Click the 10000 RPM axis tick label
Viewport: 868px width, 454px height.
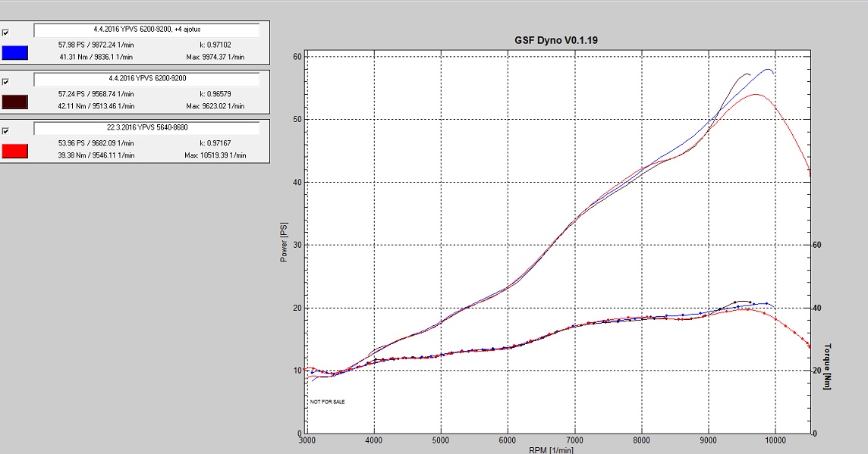click(775, 440)
